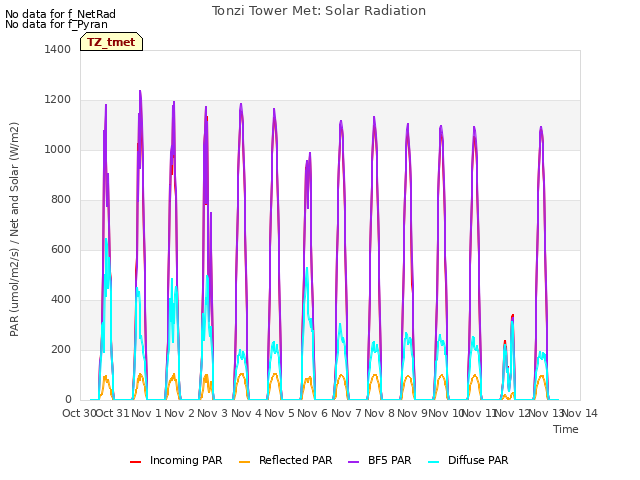640x480 pixels.
Task: Click the Nov 4 x-axis date label
Action: [246, 413]
